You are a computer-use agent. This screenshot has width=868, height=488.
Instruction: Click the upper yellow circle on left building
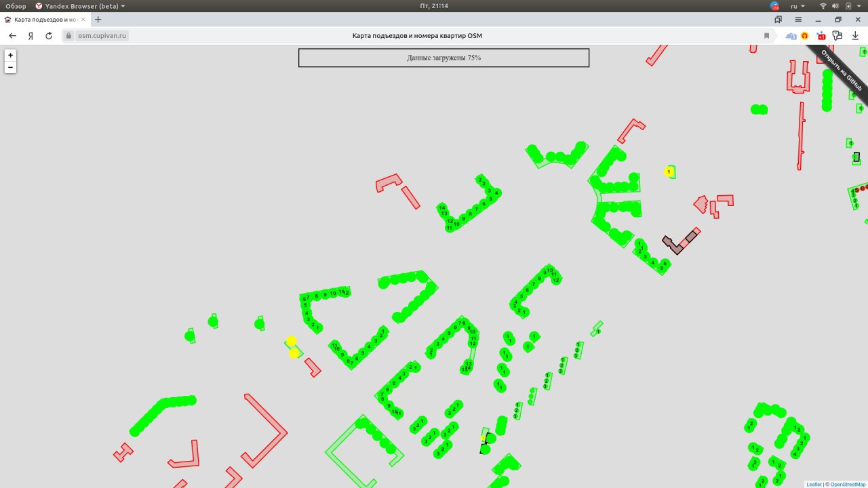point(292,341)
